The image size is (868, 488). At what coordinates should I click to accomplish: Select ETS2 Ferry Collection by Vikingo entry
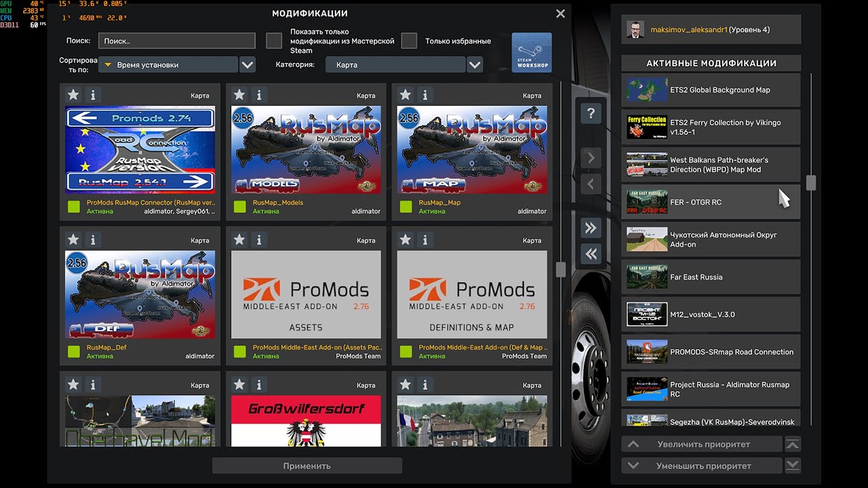pos(711,127)
